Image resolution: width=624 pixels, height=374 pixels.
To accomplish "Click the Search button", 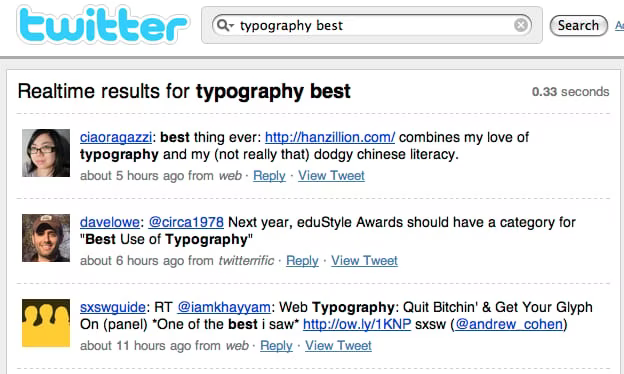I will [578, 25].
